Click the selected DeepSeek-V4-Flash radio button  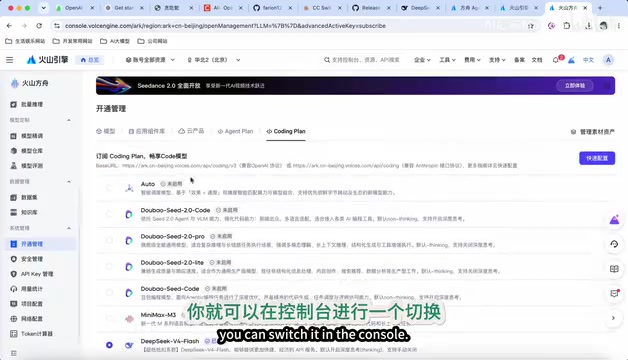109,345
